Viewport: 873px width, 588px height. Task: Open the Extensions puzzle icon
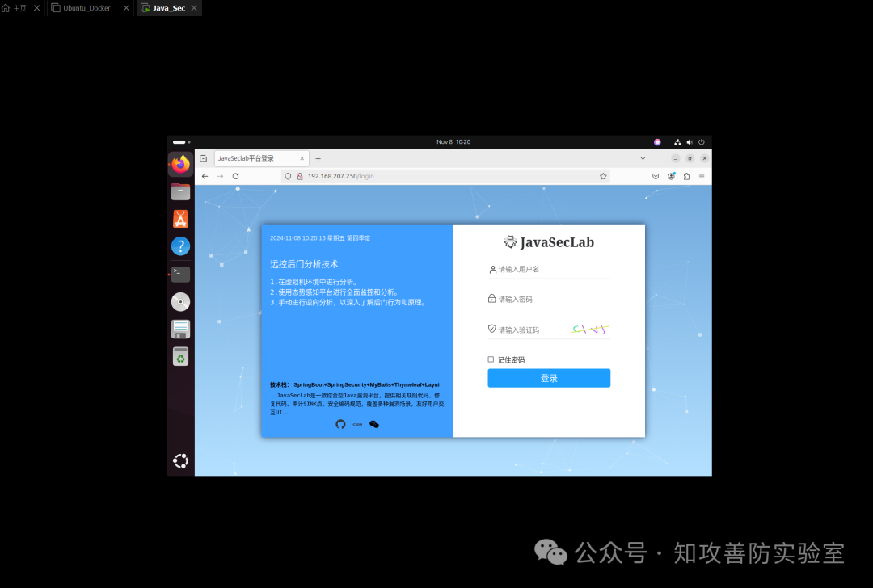(x=686, y=176)
